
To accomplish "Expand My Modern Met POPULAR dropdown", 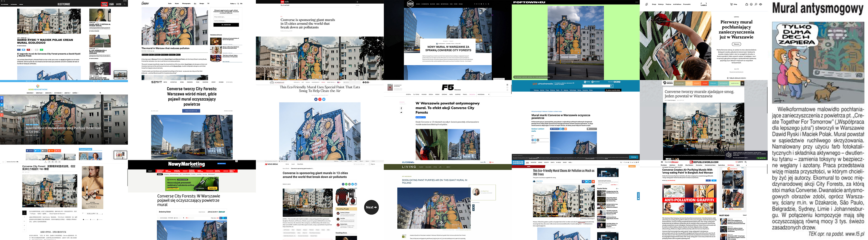I will 297,82.
